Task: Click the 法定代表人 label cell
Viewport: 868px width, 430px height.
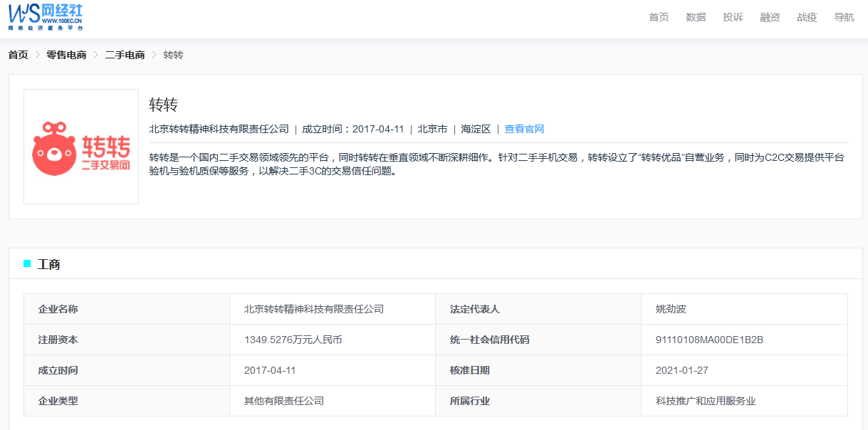Action: coord(538,309)
